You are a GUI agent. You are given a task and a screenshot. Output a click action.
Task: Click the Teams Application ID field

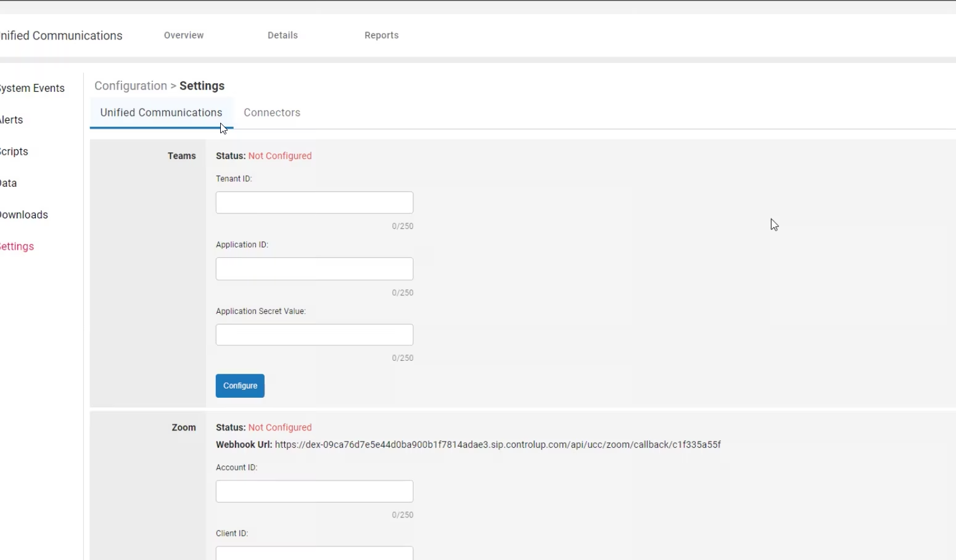[x=315, y=269]
